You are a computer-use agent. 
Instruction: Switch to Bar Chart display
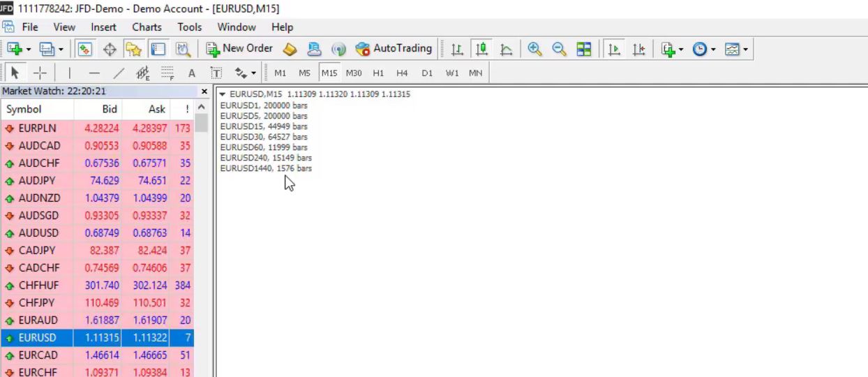457,49
